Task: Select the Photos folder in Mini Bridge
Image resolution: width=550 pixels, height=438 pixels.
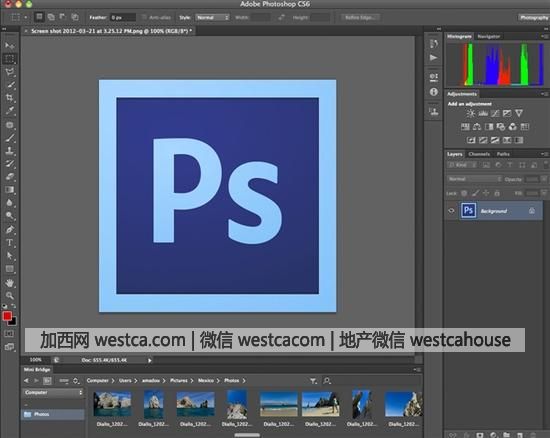Action: pyautogui.click(x=53, y=414)
